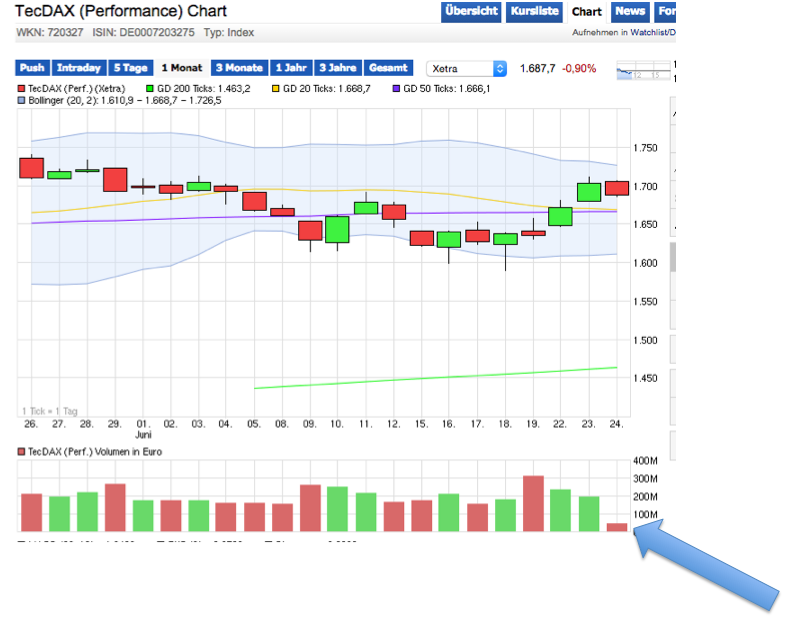Click the WKN: 720327 text
This screenshot has height=621, width=795.
(50, 32)
